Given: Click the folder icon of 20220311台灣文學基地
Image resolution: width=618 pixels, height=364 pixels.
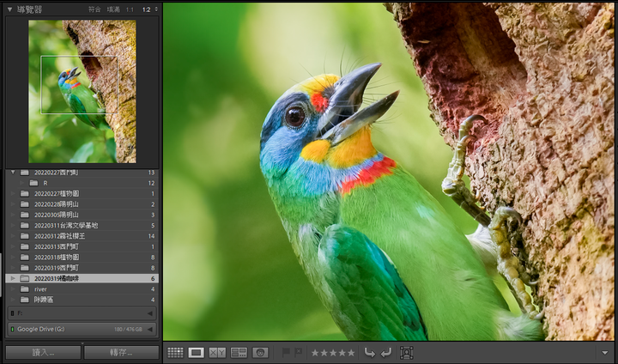Looking at the screenshot, I should [25, 226].
